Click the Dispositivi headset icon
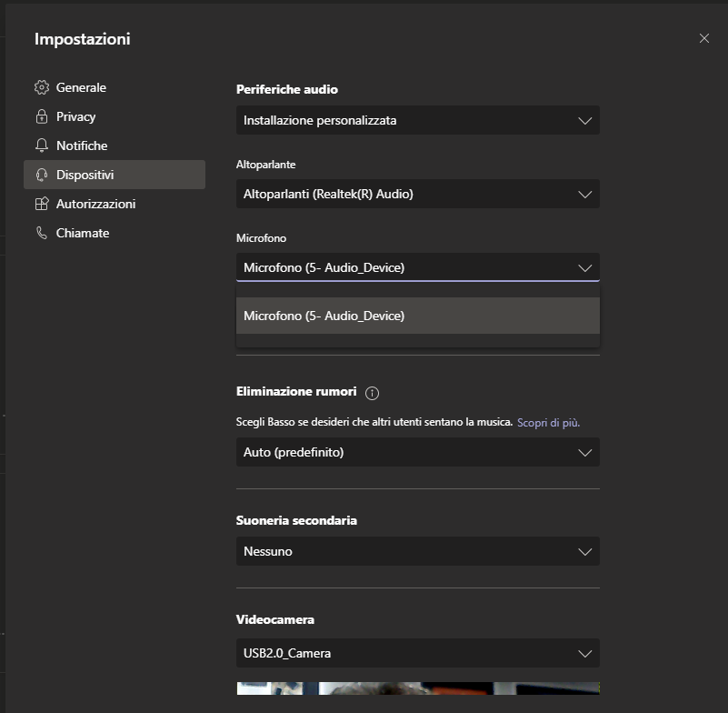This screenshot has width=728, height=713. click(x=41, y=175)
